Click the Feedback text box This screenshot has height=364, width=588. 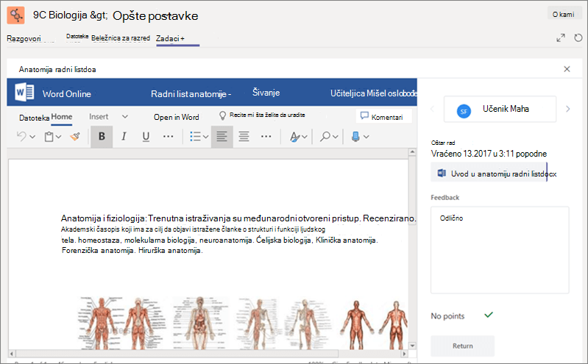click(x=500, y=250)
